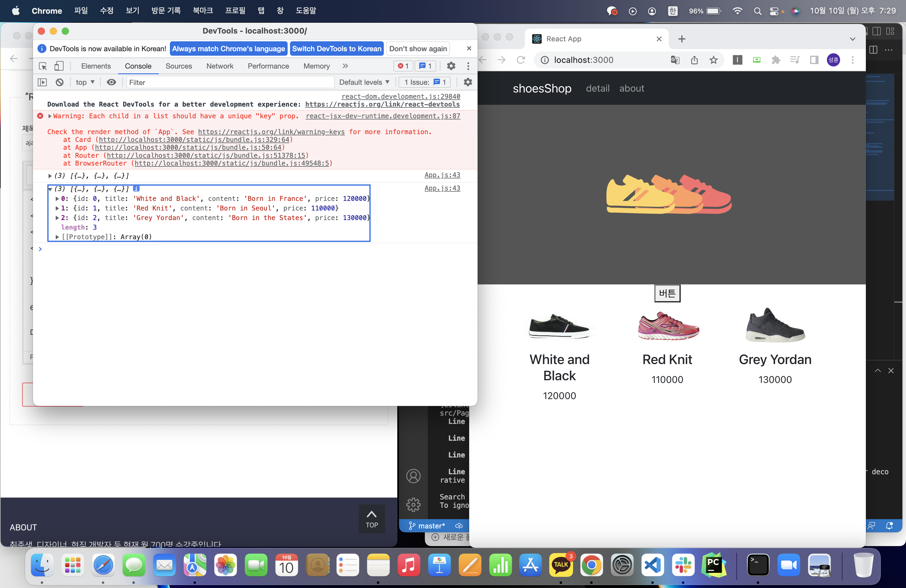Show more DevTools tabs via double chevron
The height and width of the screenshot is (588, 906).
(345, 66)
